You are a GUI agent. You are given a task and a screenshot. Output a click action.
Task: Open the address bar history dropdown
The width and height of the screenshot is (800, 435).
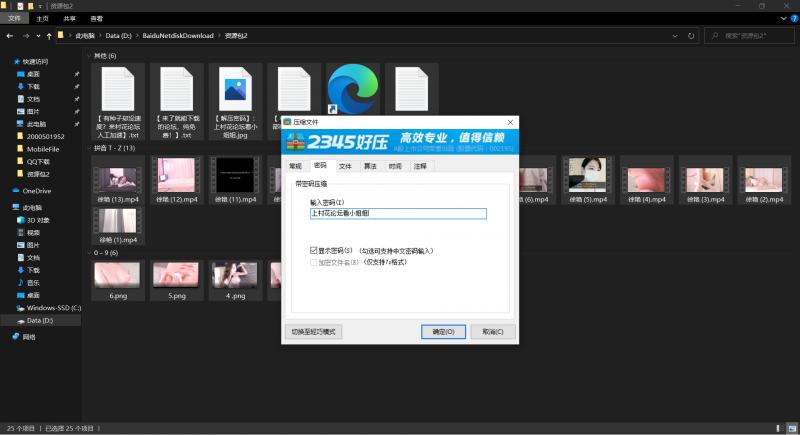(x=677, y=35)
